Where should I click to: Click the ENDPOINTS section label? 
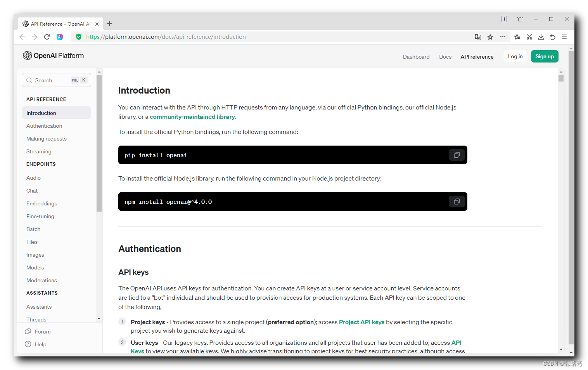pos(41,164)
